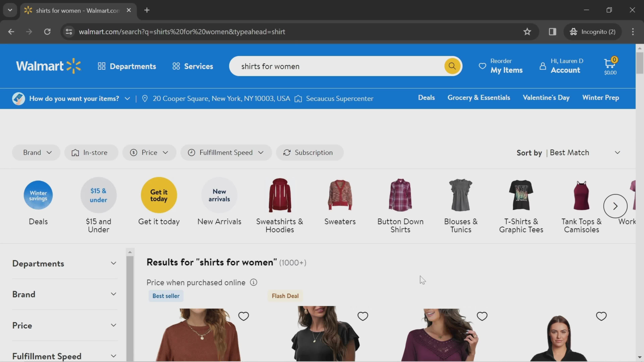Image resolution: width=644 pixels, height=362 pixels.
Task: Click the browser address bar URL
Action: coord(182,32)
